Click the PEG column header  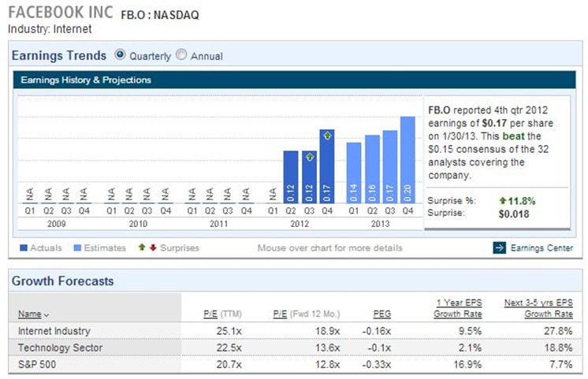(381, 314)
